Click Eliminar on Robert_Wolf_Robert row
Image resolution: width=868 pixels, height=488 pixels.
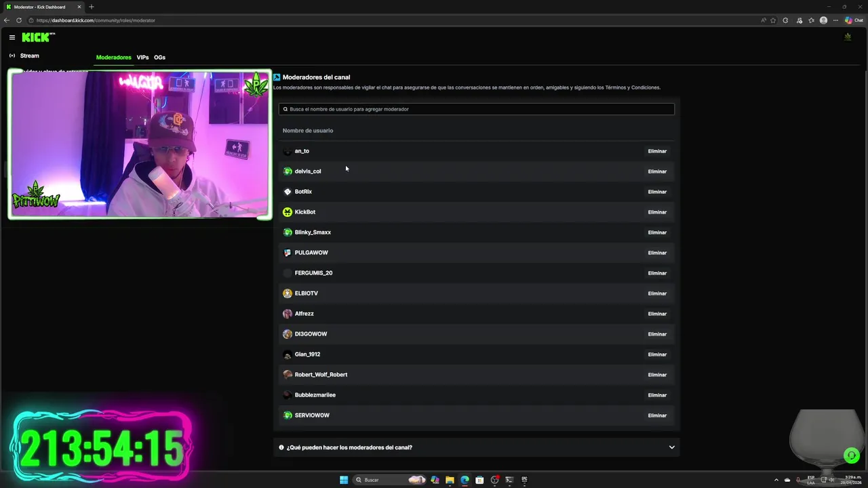(657, 375)
